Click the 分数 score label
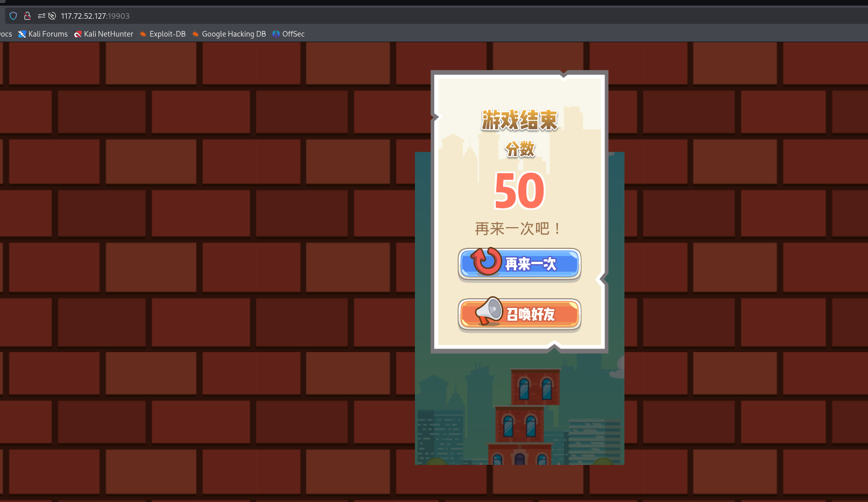Viewport: 868px width, 502px height. 520,149
